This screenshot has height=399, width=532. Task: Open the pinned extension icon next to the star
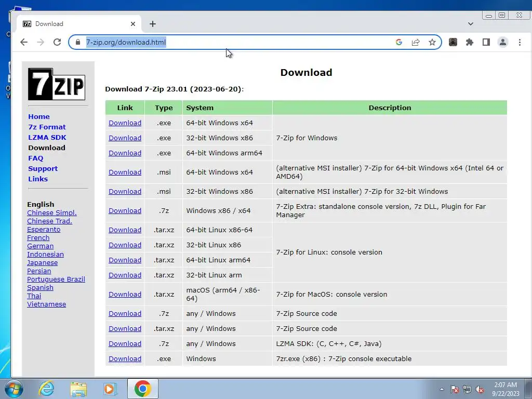point(453,42)
